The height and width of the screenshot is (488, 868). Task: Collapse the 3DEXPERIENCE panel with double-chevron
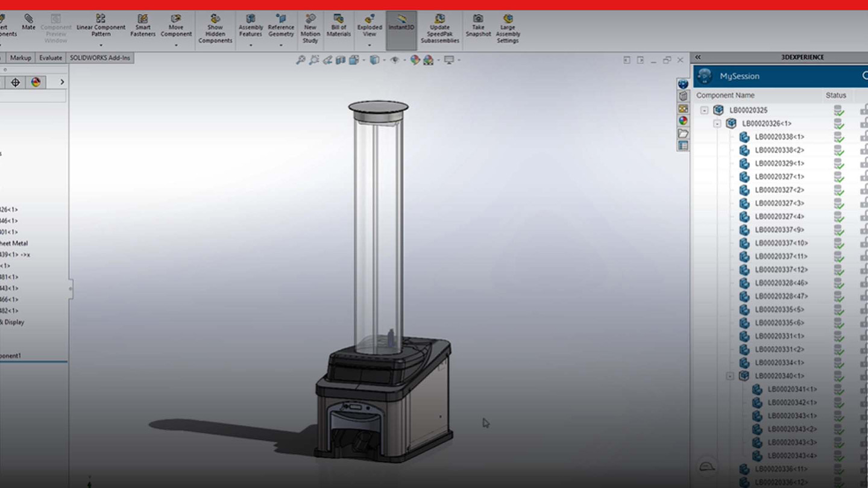pyautogui.click(x=698, y=57)
